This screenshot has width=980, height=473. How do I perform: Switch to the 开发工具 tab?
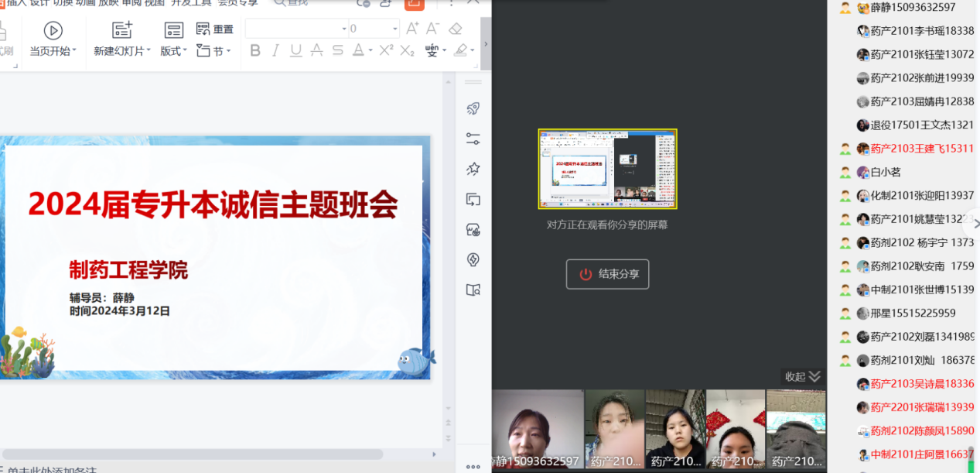click(191, 3)
